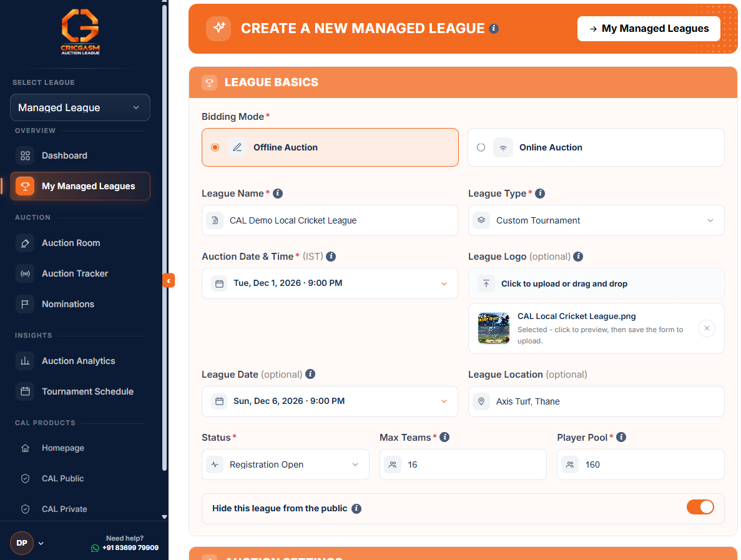Viewport: 741px width, 560px height.
Task: Click the Homepage house icon
Action: [x=26, y=448]
